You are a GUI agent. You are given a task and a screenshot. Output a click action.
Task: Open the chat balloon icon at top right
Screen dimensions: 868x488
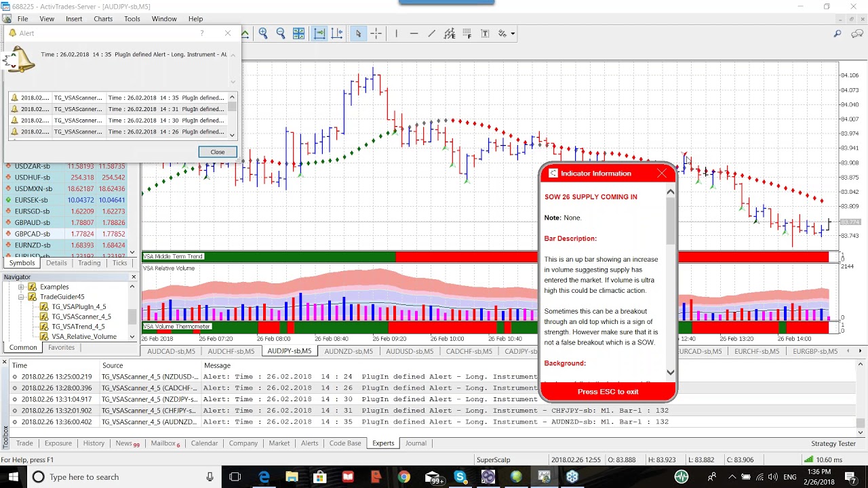pyautogui.click(x=858, y=33)
